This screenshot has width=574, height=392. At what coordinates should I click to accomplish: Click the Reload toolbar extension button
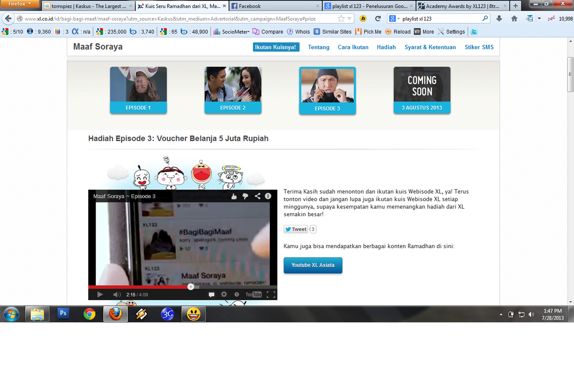398,32
